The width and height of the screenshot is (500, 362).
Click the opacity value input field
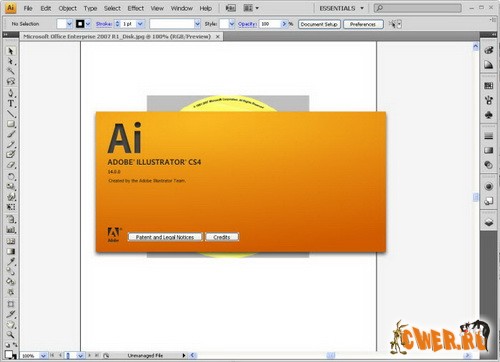point(270,24)
